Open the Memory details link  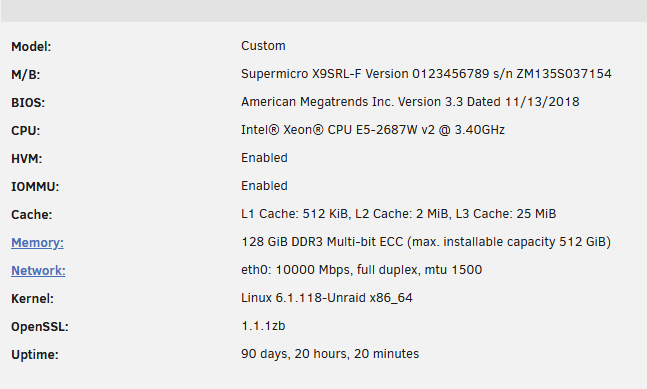click(x=37, y=243)
